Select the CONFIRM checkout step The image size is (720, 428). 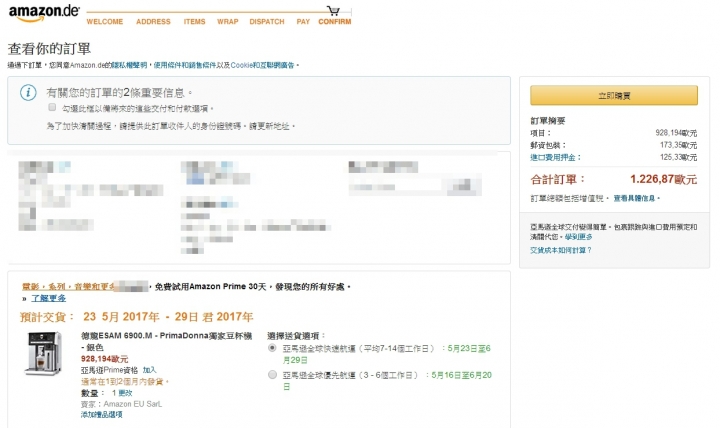tap(335, 22)
